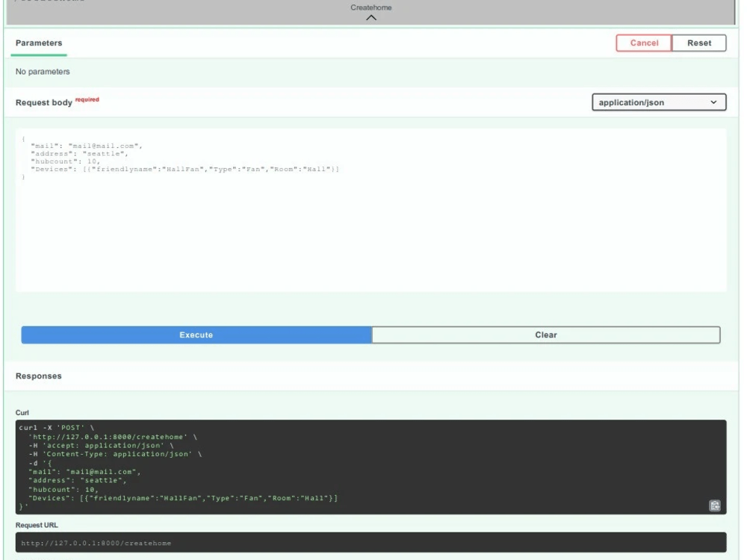
Task: Open the application/json content type dropdown
Action: (x=659, y=102)
